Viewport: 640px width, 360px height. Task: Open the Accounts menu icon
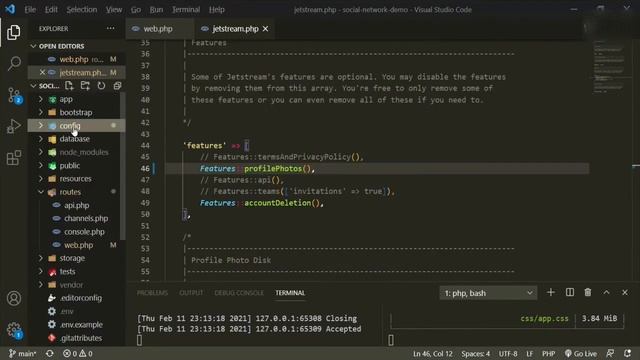[x=14, y=298]
